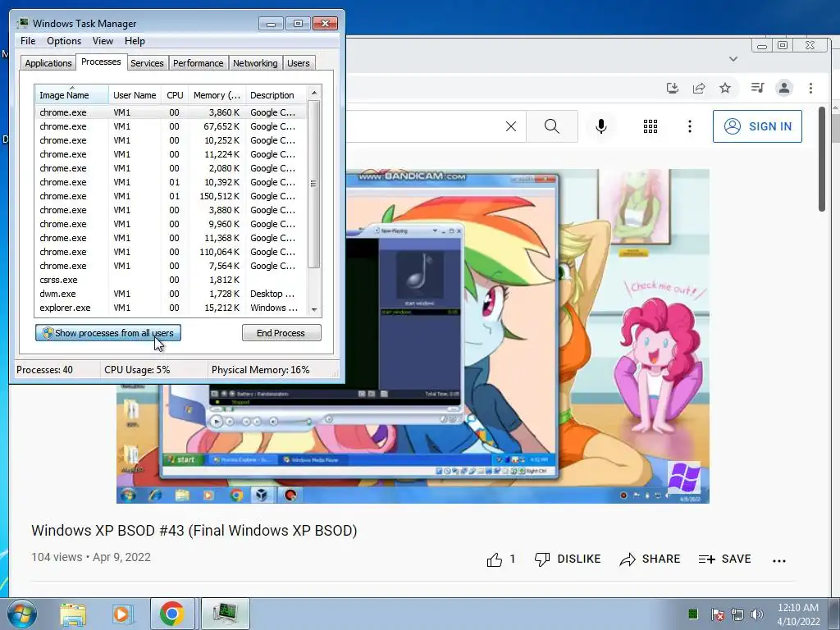Click the share page icon in Chrome toolbar
The height and width of the screenshot is (630, 840).
(699, 88)
